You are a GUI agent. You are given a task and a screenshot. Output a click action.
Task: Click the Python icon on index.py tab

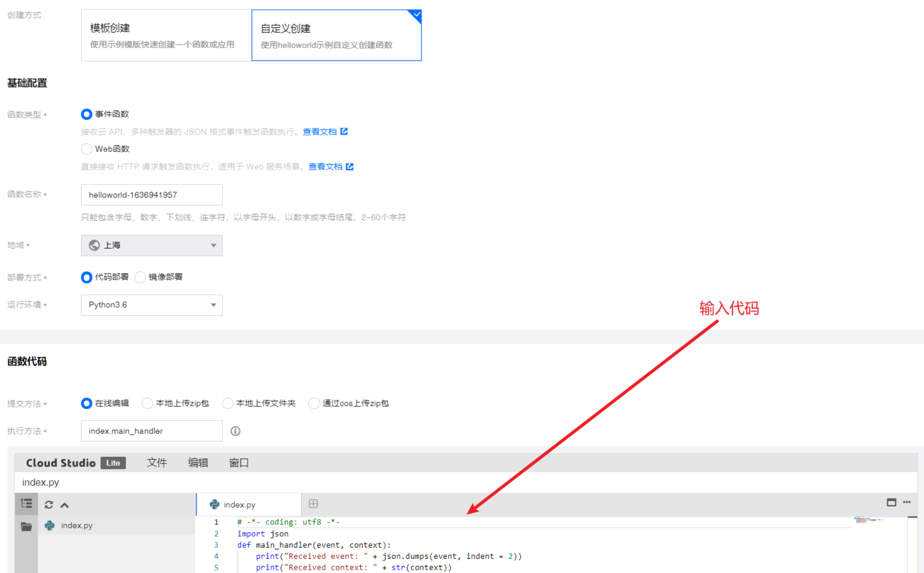214,504
